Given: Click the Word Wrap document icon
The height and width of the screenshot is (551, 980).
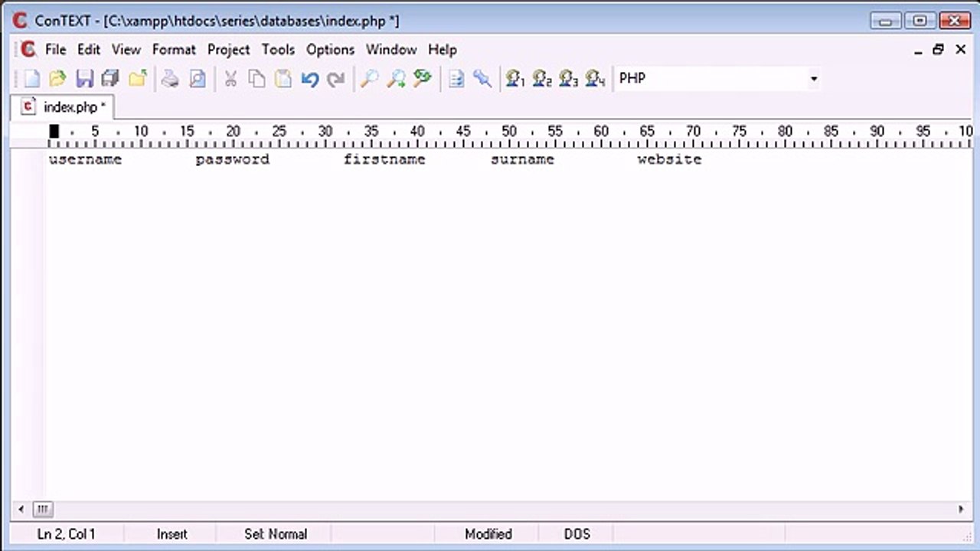Looking at the screenshot, I should coord(456,78).
